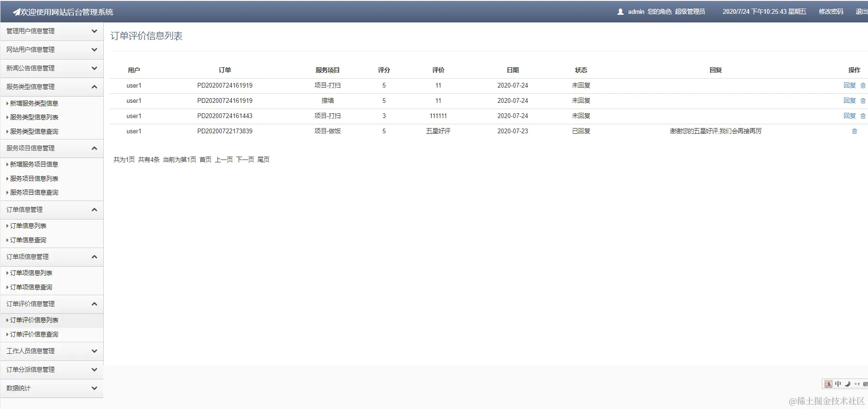Viewport: 868px width, 409px height.
Task: Click date cell 2020-07-23
Action: 513,131
